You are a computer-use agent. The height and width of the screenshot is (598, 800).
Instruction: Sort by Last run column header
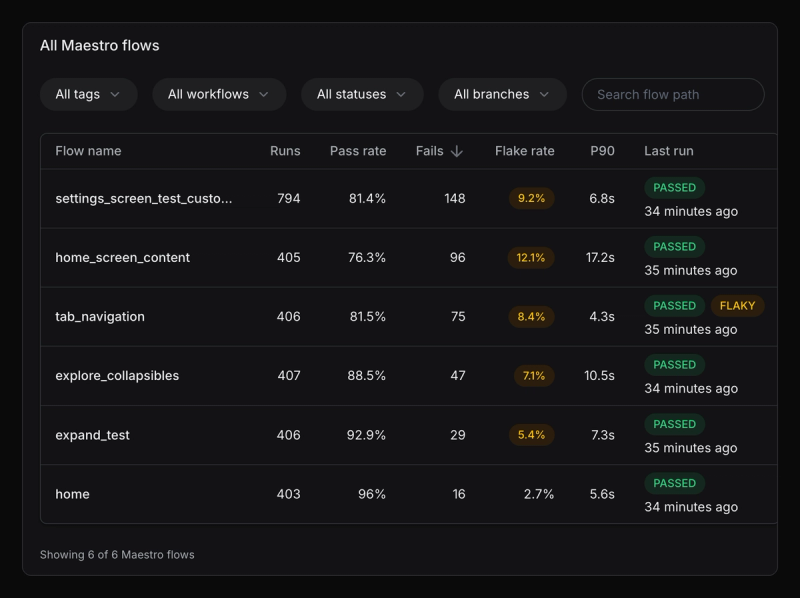(x=669, y=151)
